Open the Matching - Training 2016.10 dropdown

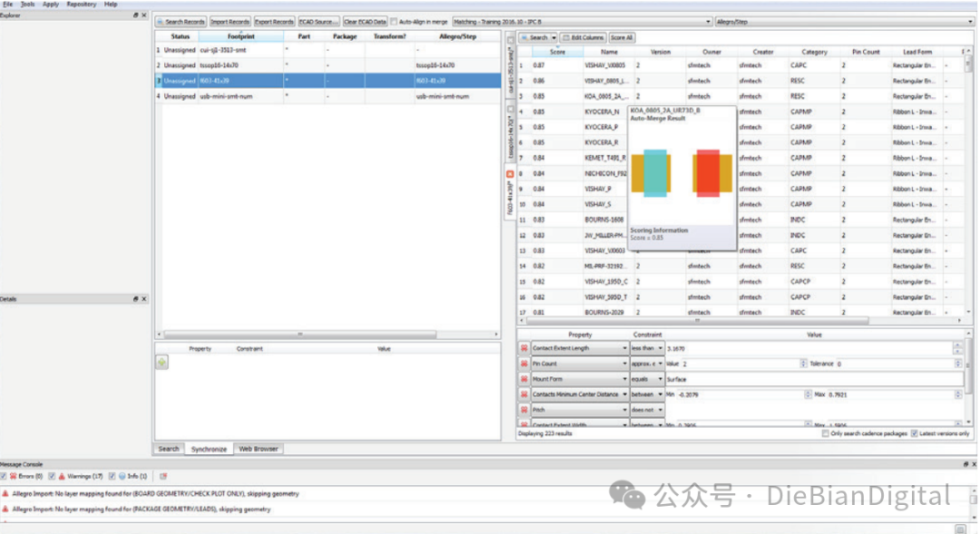[582, 22]
